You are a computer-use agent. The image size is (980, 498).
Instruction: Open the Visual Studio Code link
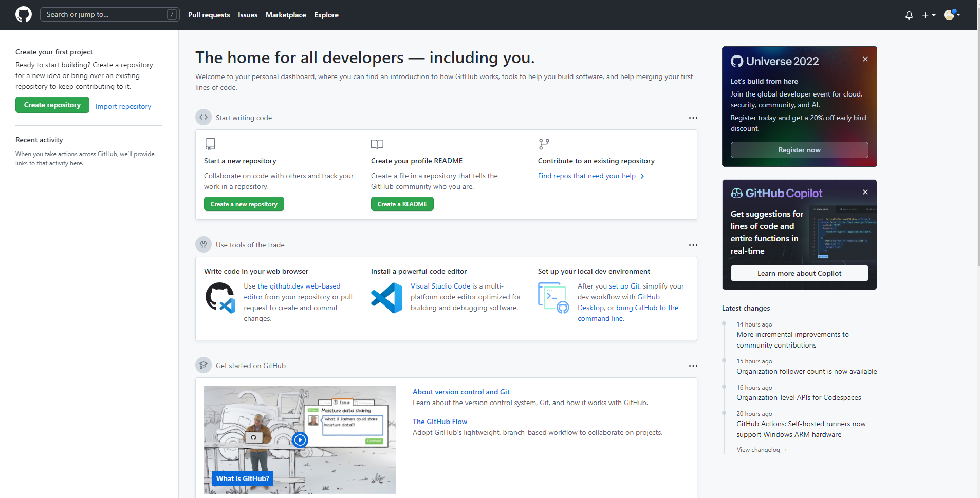point(440,286)
